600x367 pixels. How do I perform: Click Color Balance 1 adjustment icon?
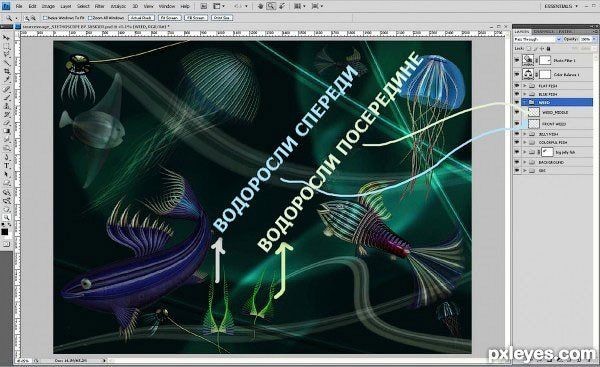coord(528,74)
